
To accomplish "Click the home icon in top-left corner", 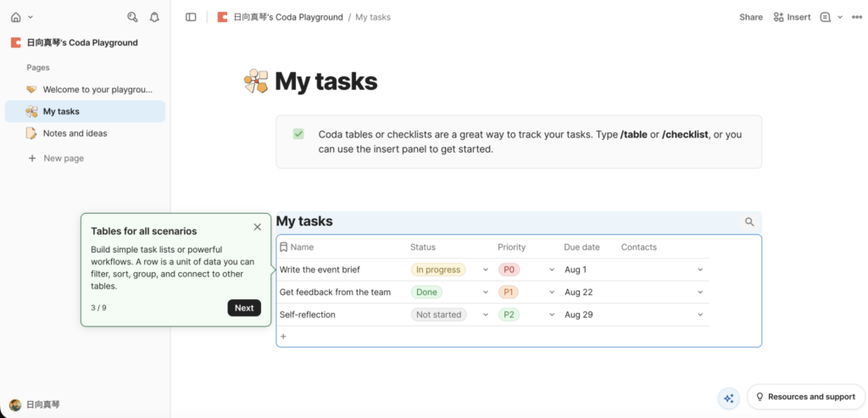I will coord(15,17).
